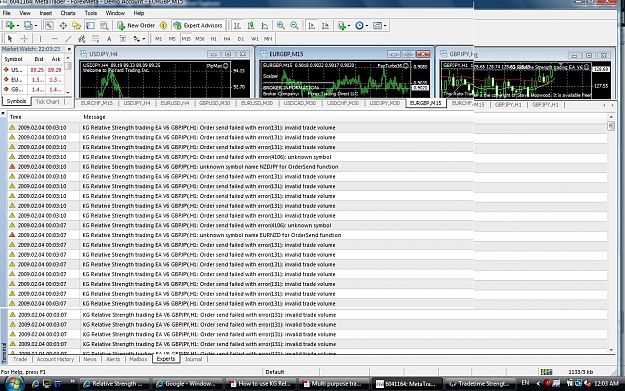Open the Strategy Tester icon

pos(104,26)
